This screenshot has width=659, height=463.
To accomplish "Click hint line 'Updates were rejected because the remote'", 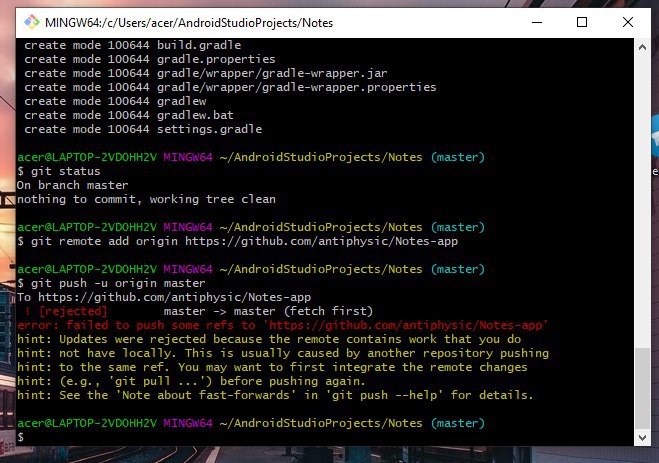I will [x=269, y=339].
